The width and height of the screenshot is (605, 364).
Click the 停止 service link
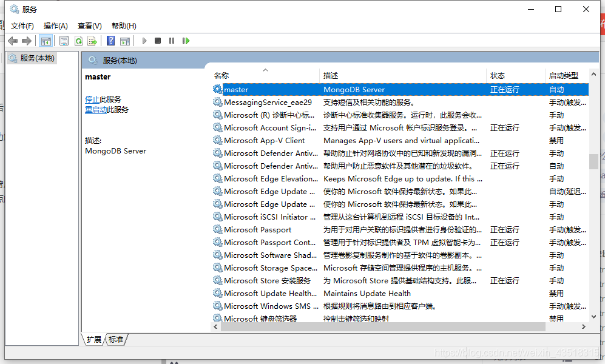pos(92,99)
